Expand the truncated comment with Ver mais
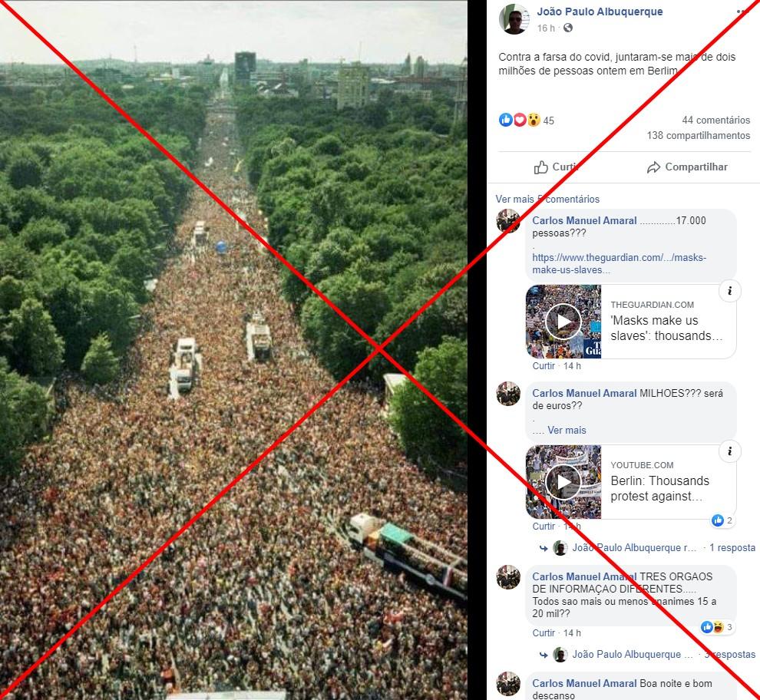The image size is (760, 700). (x=567, y=430)
